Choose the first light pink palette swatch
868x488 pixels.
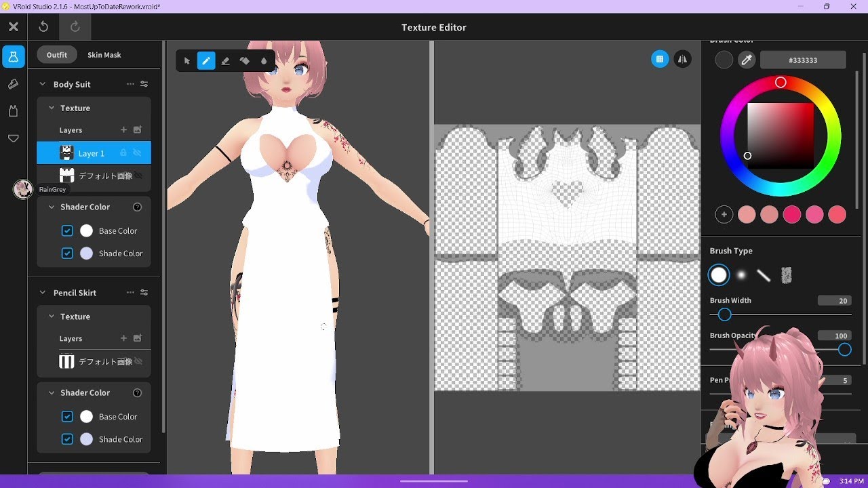(x=747, y=214)
